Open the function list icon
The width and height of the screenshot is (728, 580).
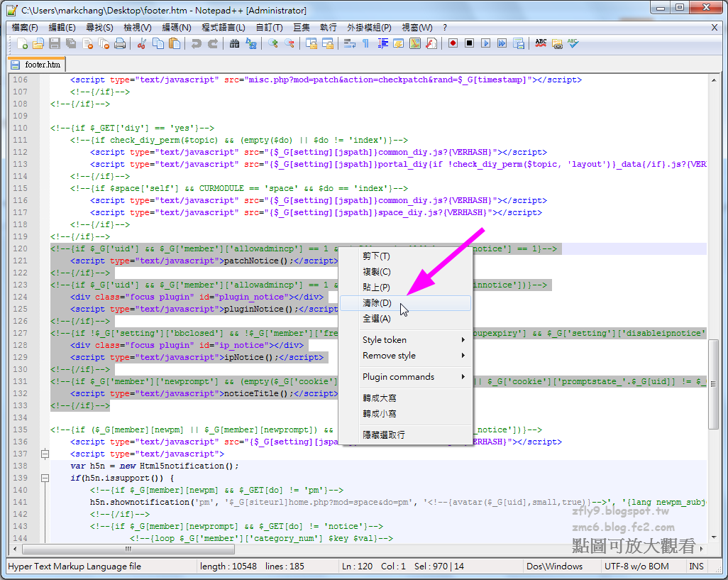click(431, 43)
